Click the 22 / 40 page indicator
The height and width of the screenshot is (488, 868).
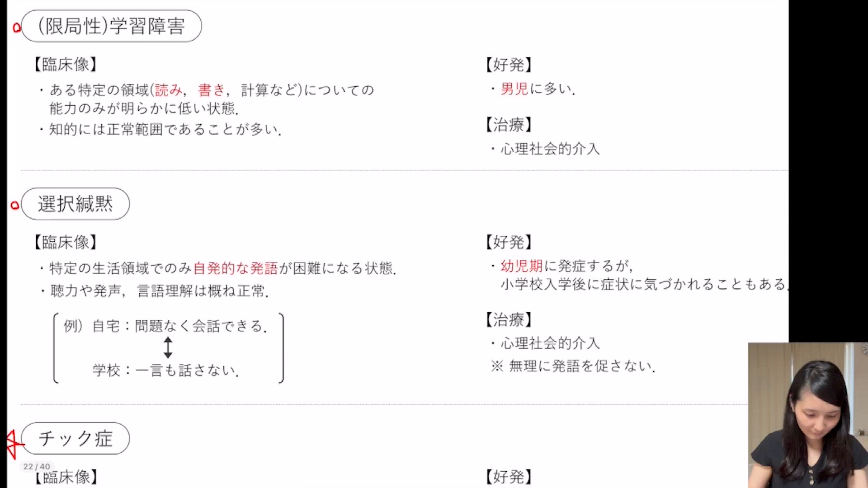click(37, 466)
